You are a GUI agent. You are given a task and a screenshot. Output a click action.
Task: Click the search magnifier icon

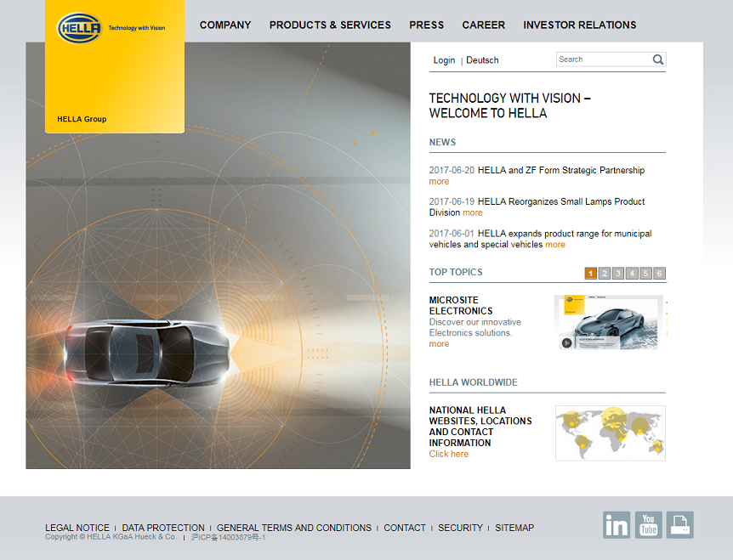(657, 59)
